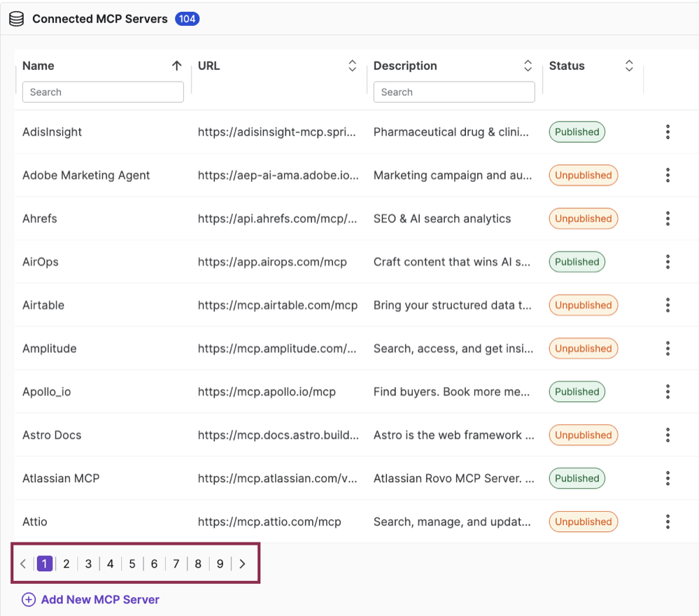Open the Airtable row's three-dot menu
This screenshot has height=616, width=699.
point(668,305)
